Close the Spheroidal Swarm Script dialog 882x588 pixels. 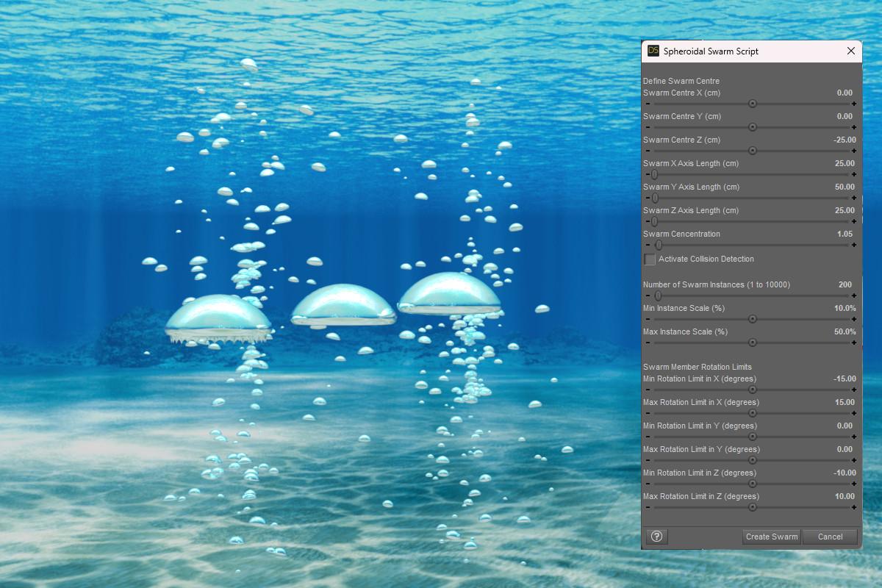coord(851,51)
